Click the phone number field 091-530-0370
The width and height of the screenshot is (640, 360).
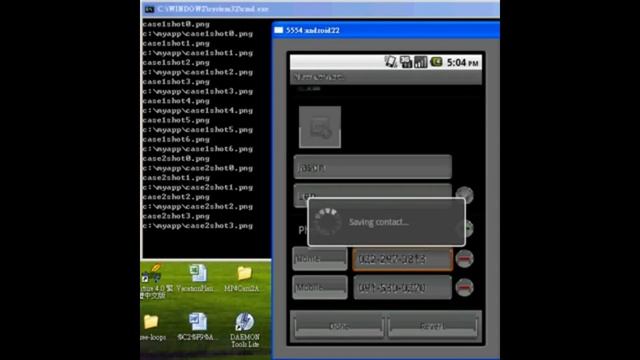pyautogui.click(x=402, y=288)
